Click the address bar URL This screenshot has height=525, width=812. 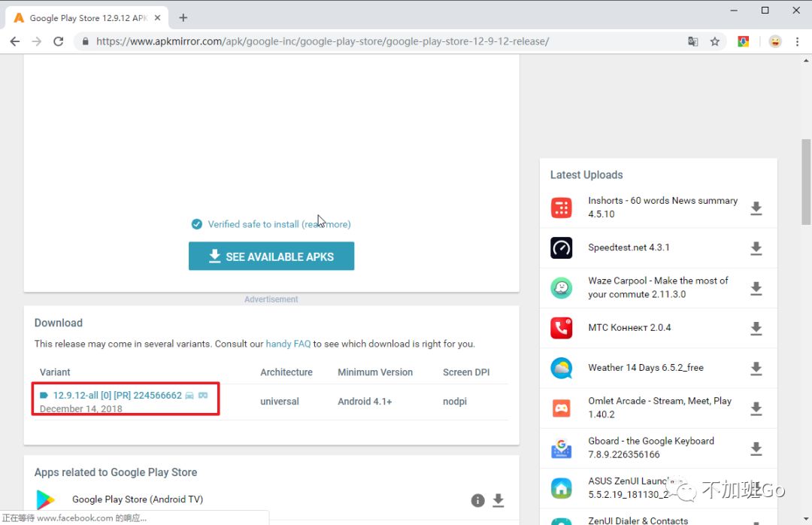[323, 41]
